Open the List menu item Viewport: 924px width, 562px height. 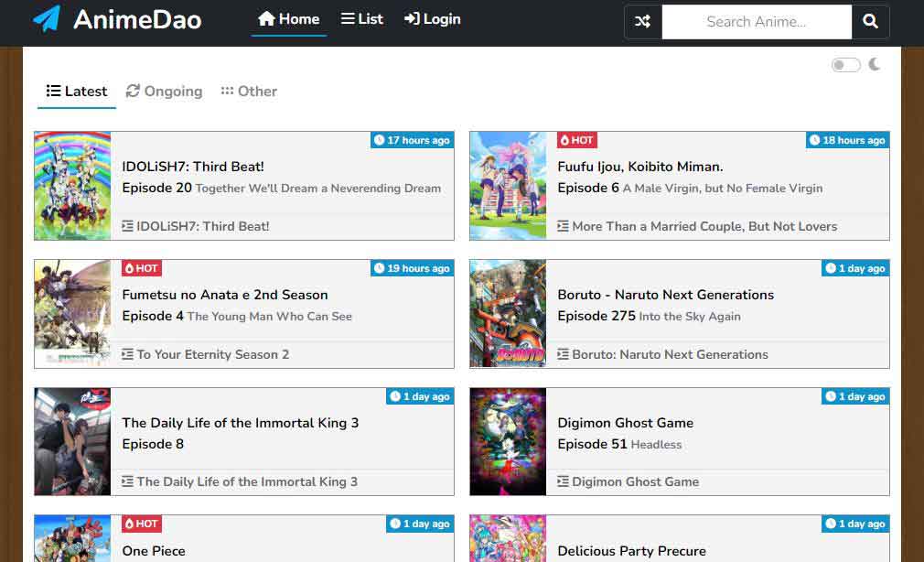(361, 19)
